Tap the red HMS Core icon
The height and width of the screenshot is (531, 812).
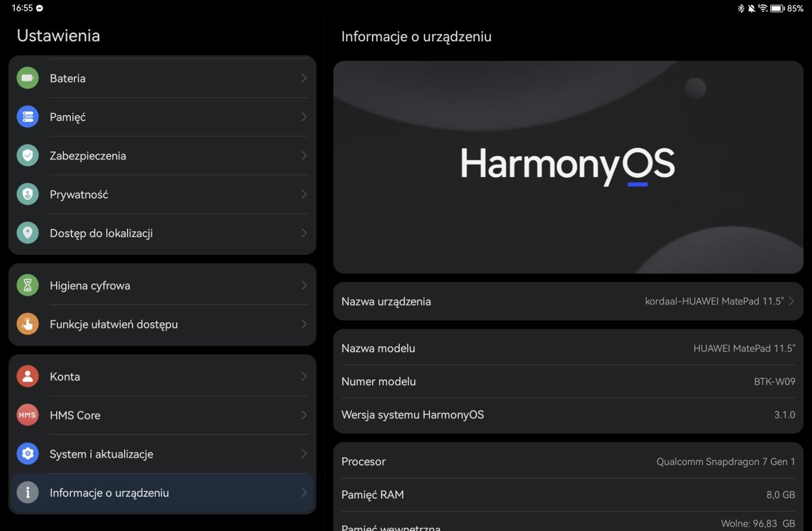(x=28, y=415)
